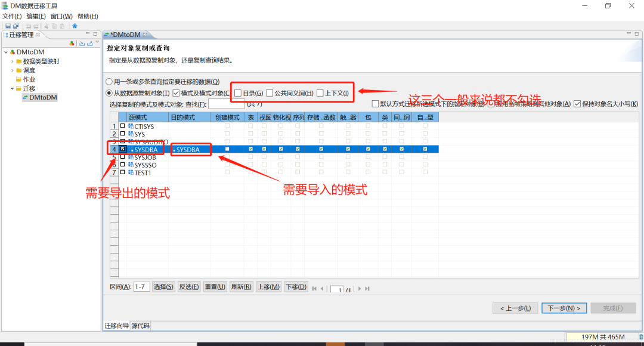Viewport: 644px width, 346px height.
Task: Switch to the 源代码 tab
Action: (x=141, y=326)
